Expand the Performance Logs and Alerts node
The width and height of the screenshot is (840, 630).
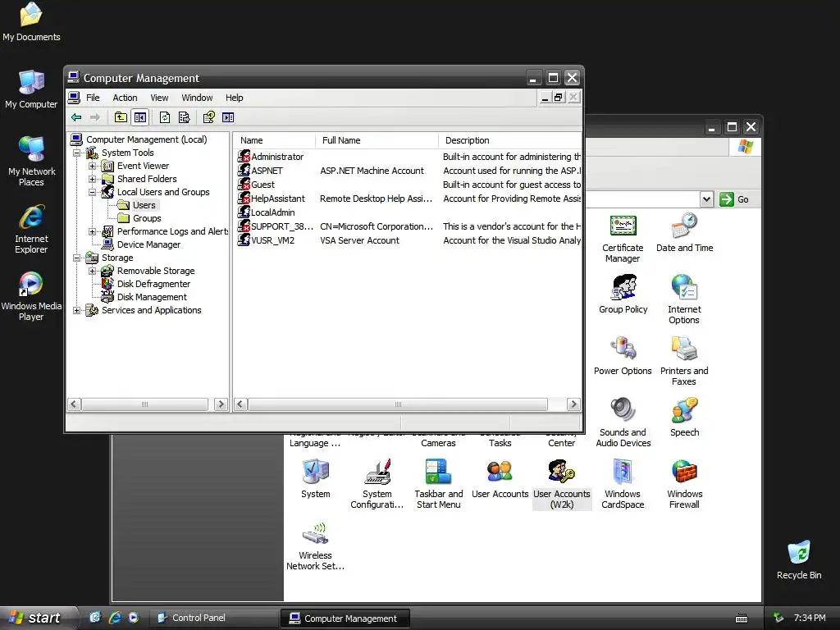pos(92,231)
